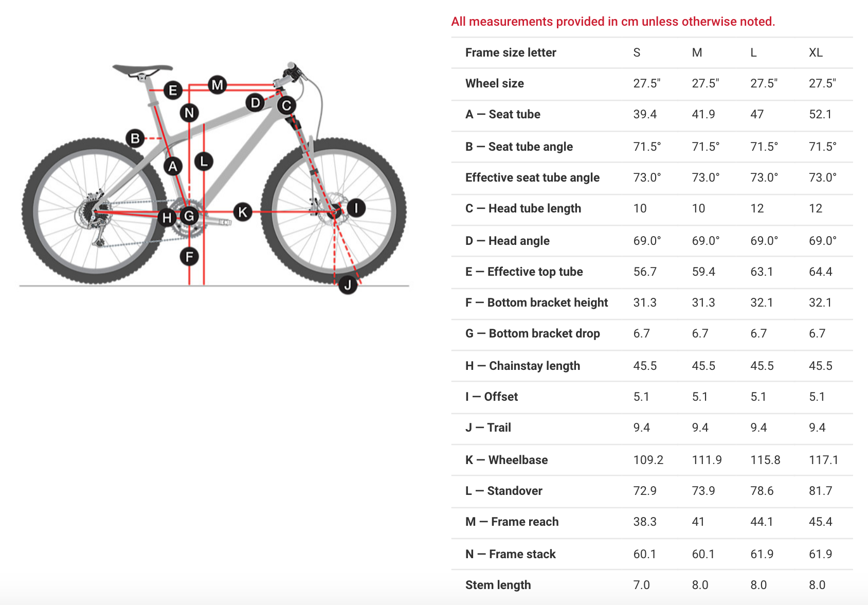Click the L standover marker
The height and width of the screenshot is (605, 868).
[x=204, y=162]
